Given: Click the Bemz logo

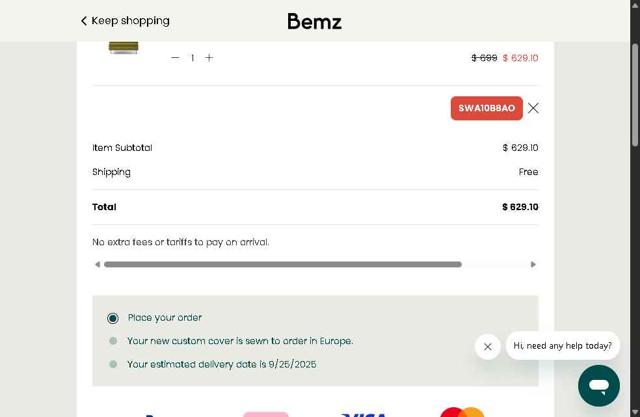Looking at the screenshot, I should (314, 21).
